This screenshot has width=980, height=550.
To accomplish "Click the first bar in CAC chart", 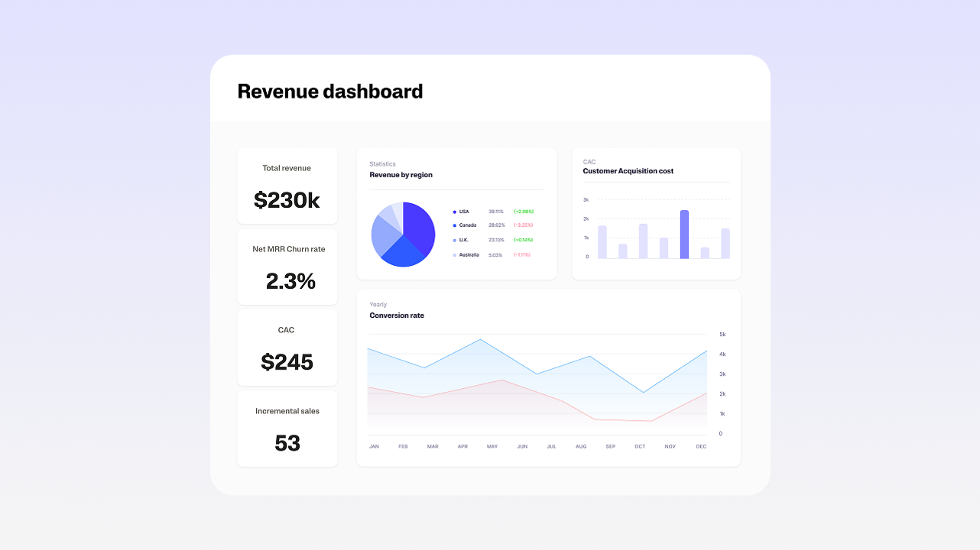I will pos(602,242).
